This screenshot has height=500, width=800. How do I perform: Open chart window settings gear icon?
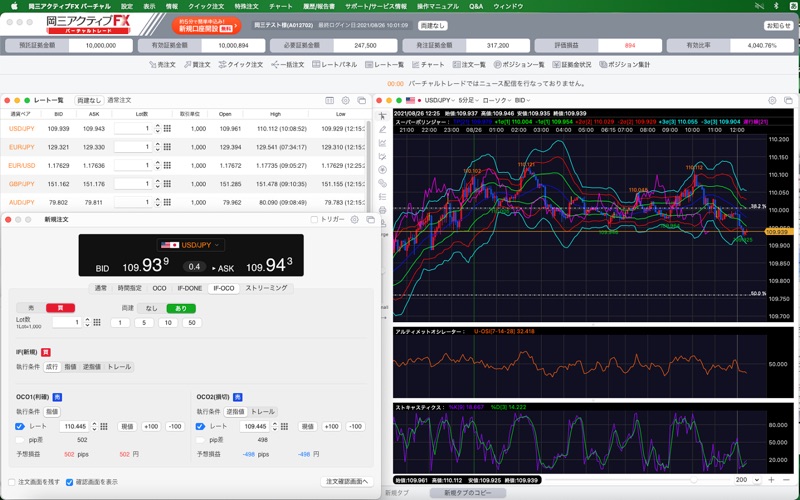pos(774,100)
